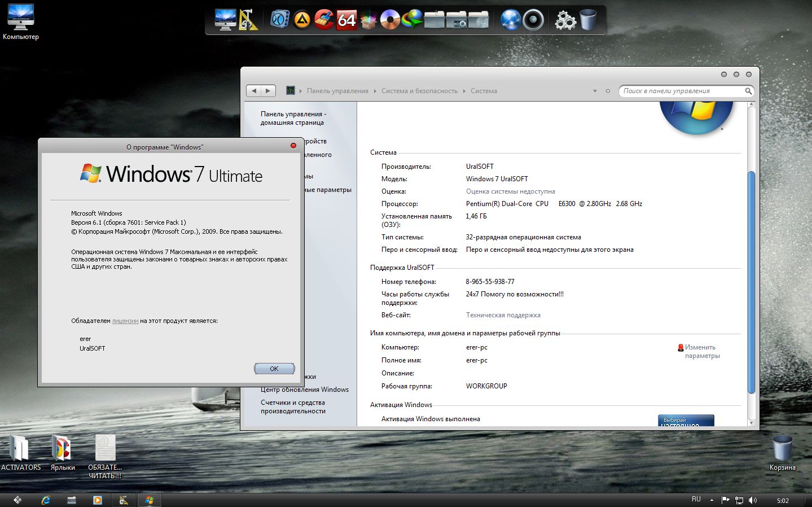
Task: Open the Техническая поддержка website link
Action: pos(503,315)
